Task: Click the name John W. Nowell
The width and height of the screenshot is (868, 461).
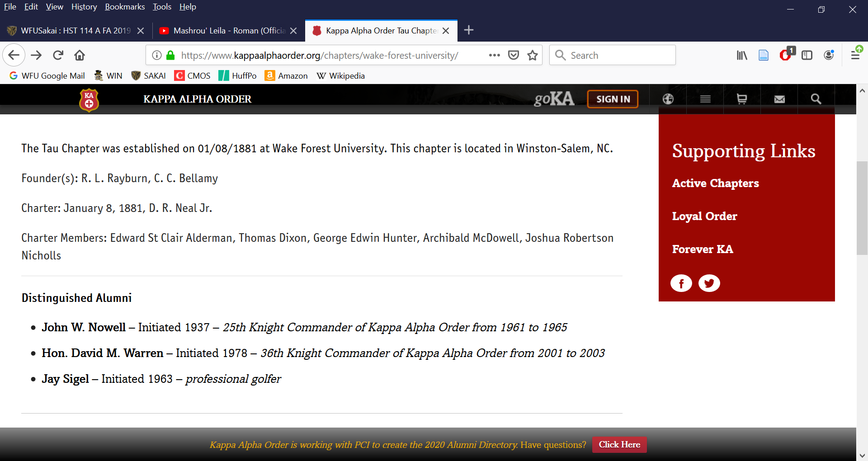Action: [84, 327]
